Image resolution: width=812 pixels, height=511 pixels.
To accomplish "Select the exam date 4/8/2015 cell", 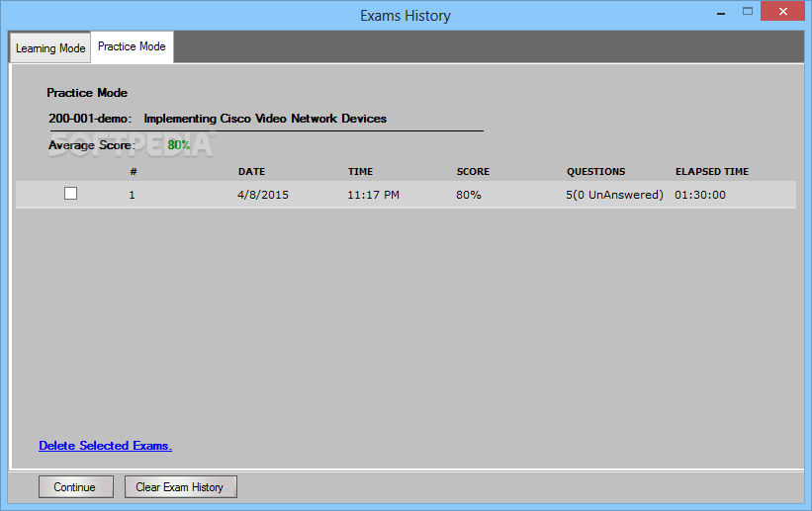I will click(262, 195).
